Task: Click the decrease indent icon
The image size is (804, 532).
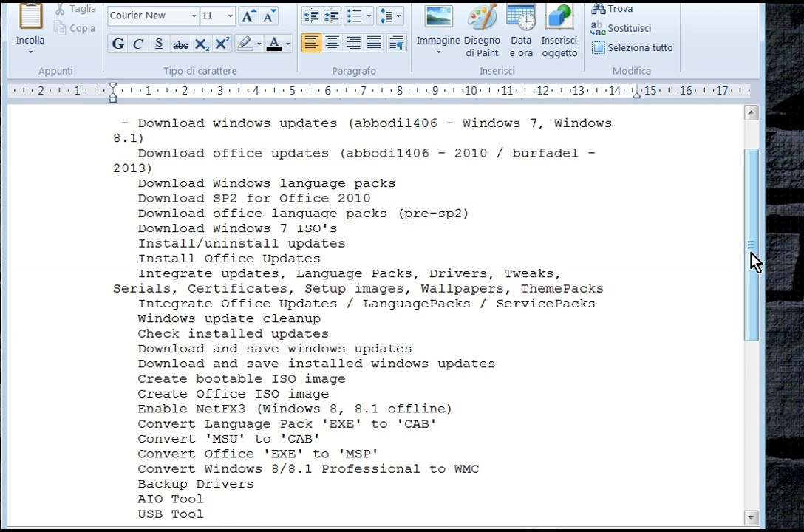Action: click(311, 16)
